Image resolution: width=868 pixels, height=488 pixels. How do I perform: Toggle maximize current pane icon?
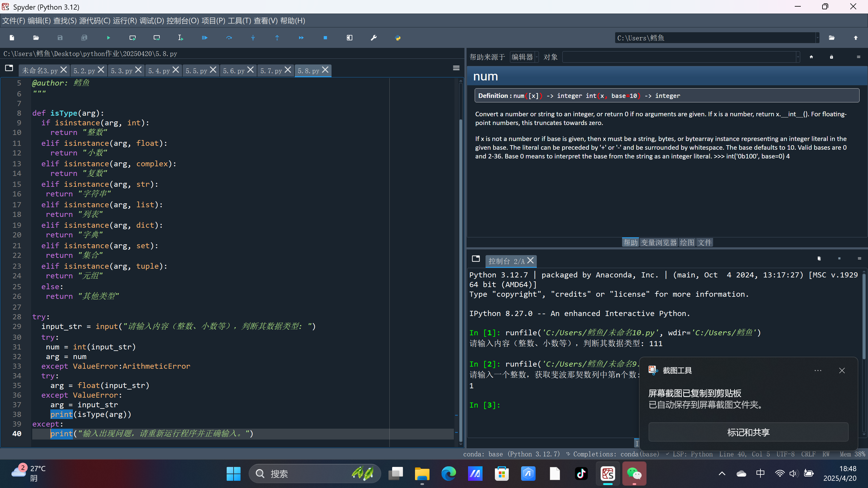(x=349, y=38)
